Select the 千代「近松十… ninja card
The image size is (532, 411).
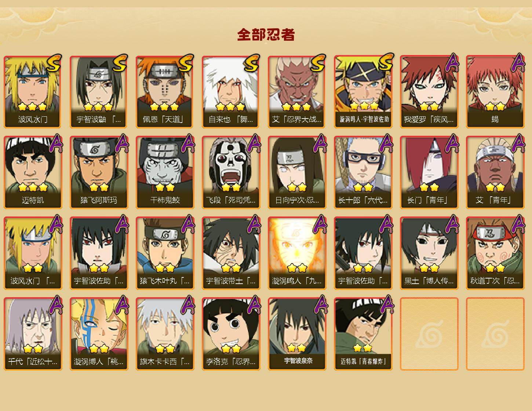pyautogui.click(x=33, y=334)
